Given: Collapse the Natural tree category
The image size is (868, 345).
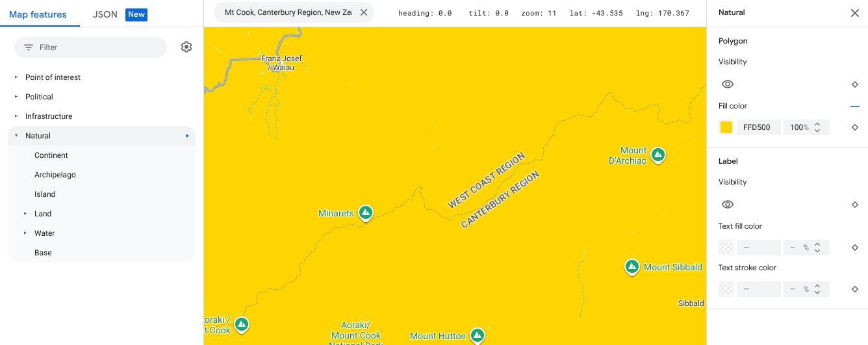Looking at the screenshot, I should (x=16, y=136).
